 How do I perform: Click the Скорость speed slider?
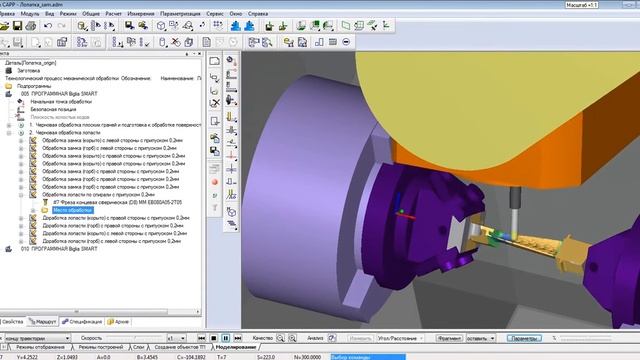click(135, 338)
